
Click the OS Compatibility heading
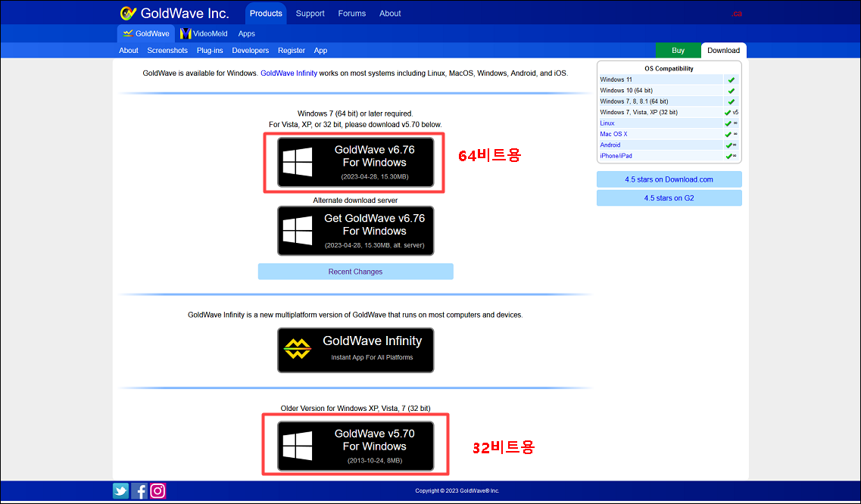[x=669, y=69]
